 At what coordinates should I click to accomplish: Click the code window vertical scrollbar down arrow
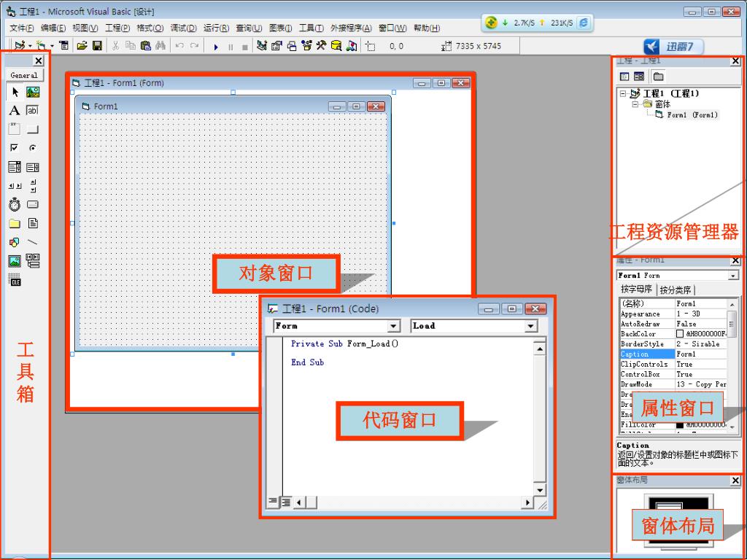tap(539, 490)
